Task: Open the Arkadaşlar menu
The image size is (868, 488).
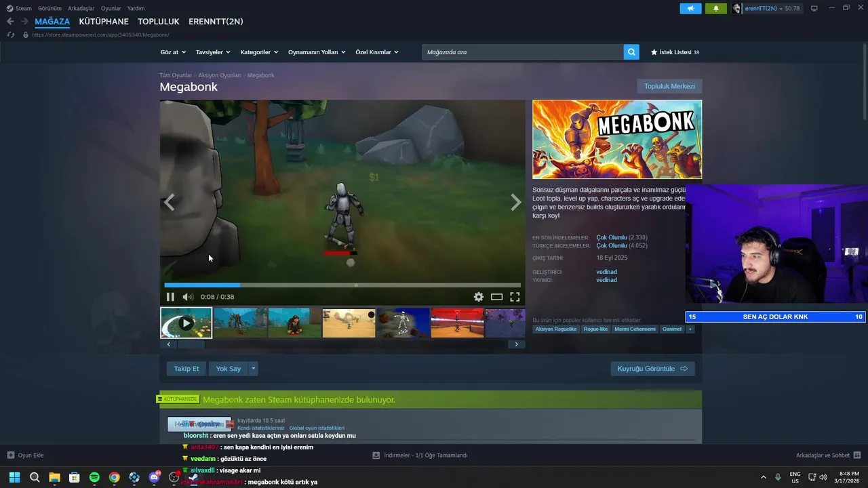Action: pyautogui.click(x=81, y=8)
